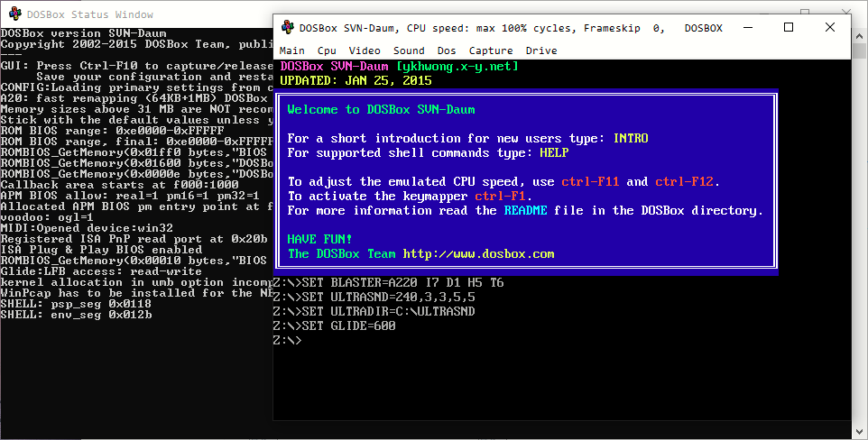Viewport: 868px width, 440px height.
Task: Click the DOSBox Status Window title text
Action: pyautogui.click(x=89, y=14)
